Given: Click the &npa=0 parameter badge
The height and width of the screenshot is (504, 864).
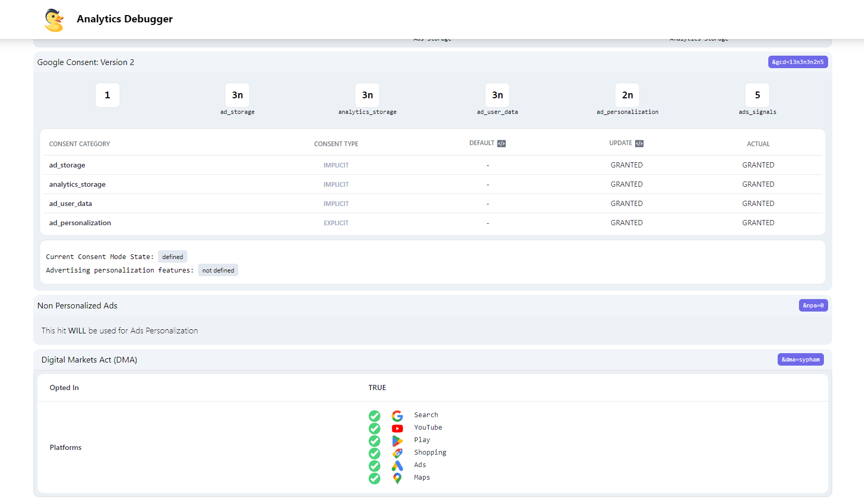Looking at the screenshot, I should pyautogui.click(x=813, y=305).
